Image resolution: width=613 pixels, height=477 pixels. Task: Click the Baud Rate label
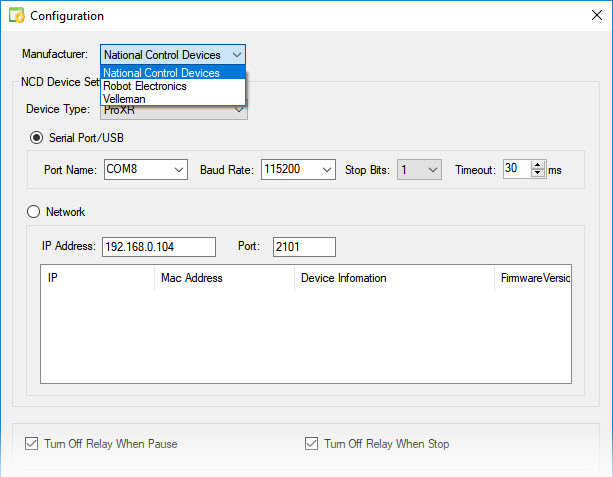coord(227,170)
